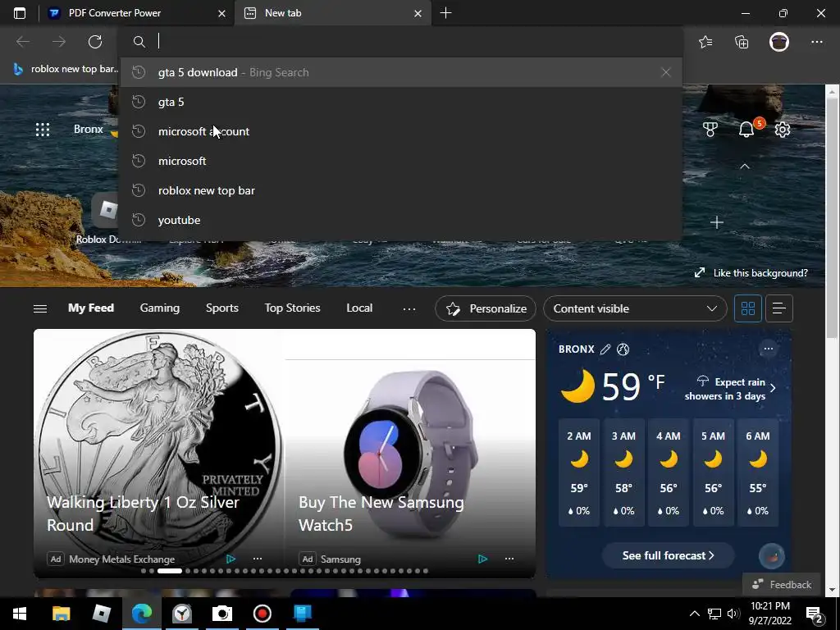
Task: Choose roblox new top bar suggestion
Action: pyautogui.click(x=401, y=190)
